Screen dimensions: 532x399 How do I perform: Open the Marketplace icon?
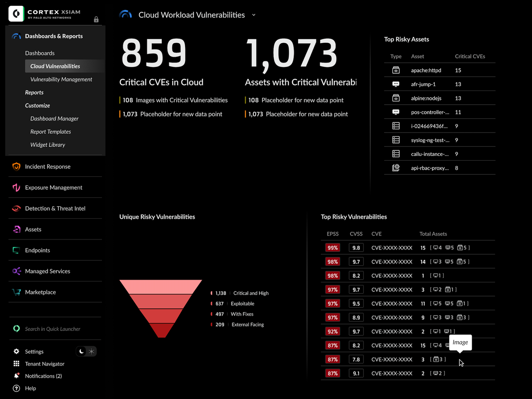16,292
